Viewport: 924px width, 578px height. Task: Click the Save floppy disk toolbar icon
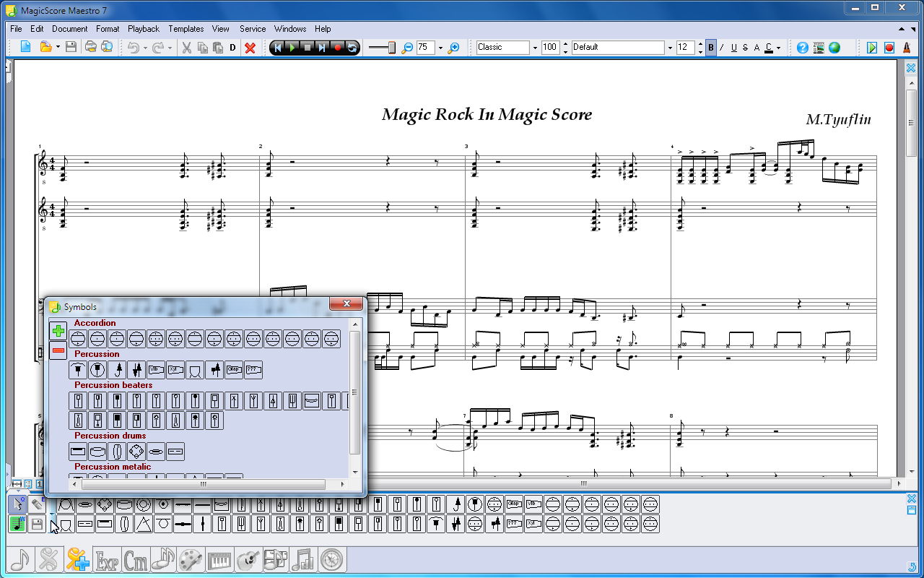71,48
